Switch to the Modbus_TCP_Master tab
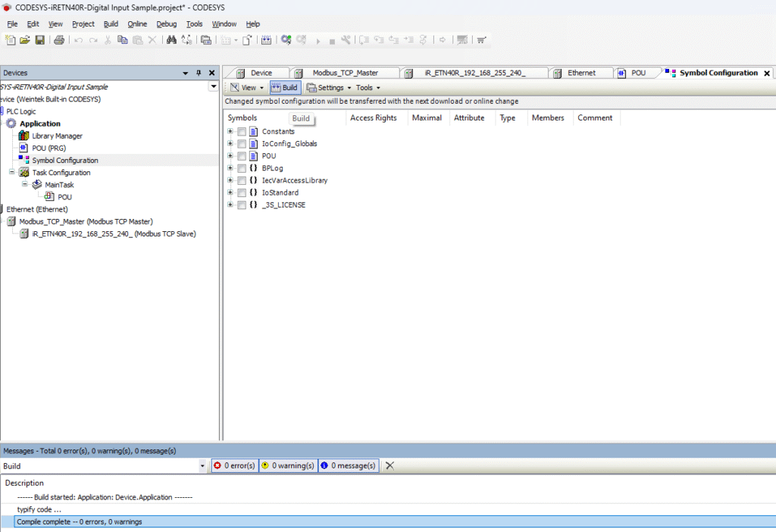 pyautogui.click(x=346, y=73)
